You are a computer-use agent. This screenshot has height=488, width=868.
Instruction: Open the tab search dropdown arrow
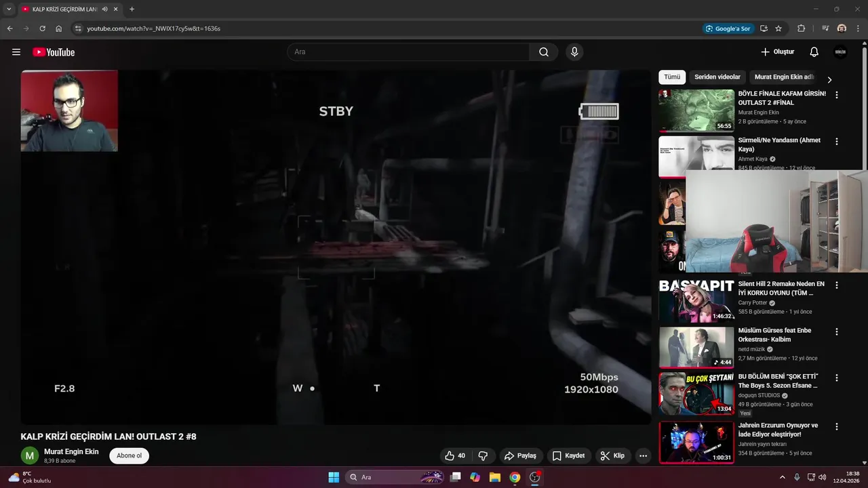pyautogui.click(x=9, y=9)
